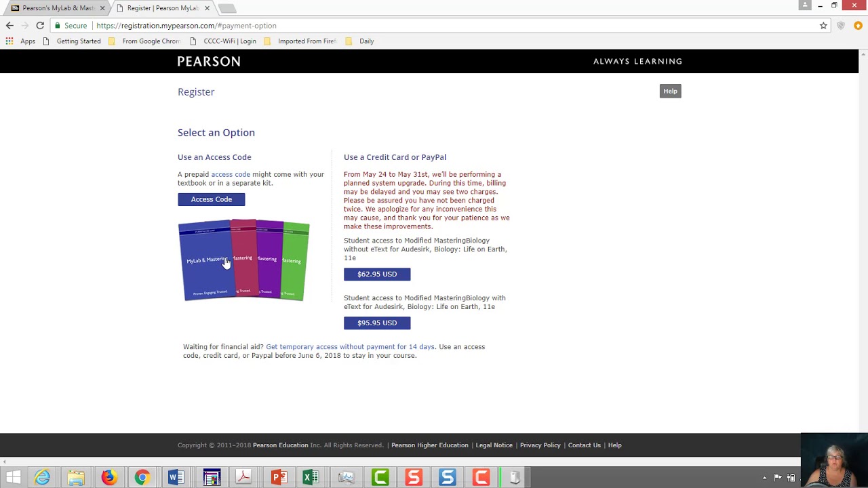Open the Windows Start menu

click(x=13, y=478)
